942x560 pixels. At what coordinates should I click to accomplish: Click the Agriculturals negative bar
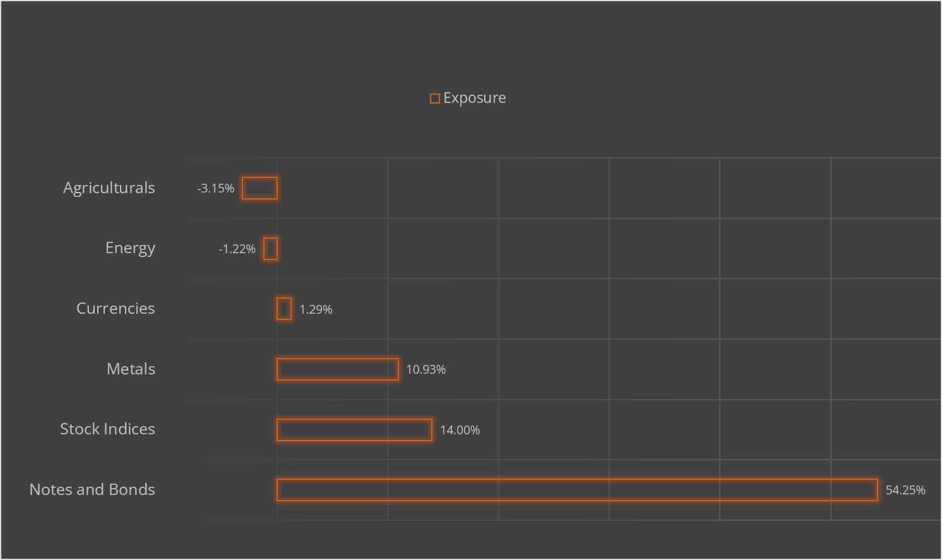259,188
